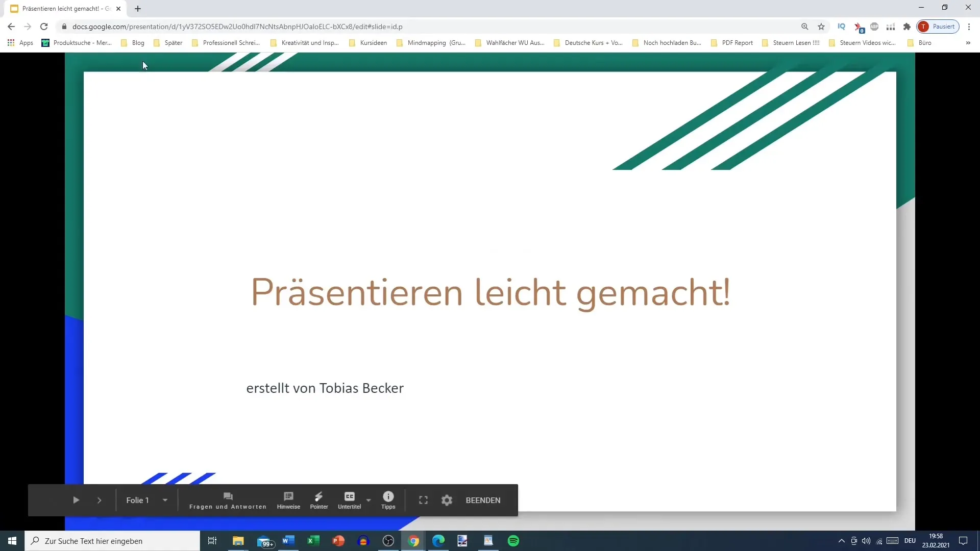Open Excel from the taskbar
The width and height of the screenshot is (980, 551).
click(313, 541)
